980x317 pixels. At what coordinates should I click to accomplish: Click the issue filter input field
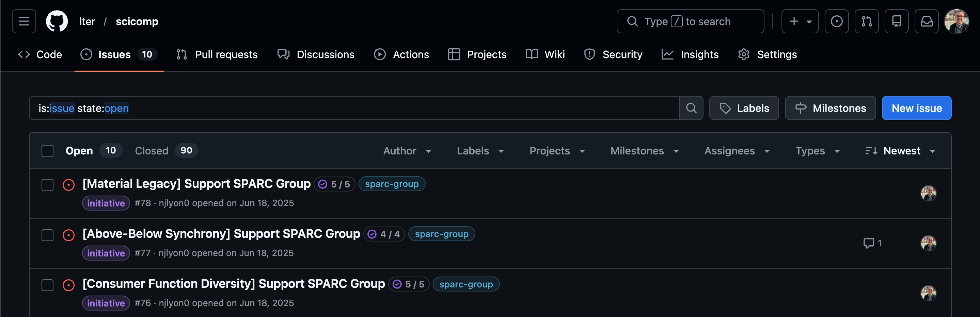[x=354, y=108]
